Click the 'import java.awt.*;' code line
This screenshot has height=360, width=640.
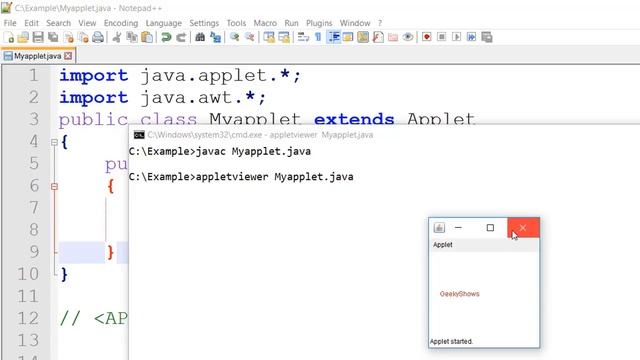[x=162, y=98]
